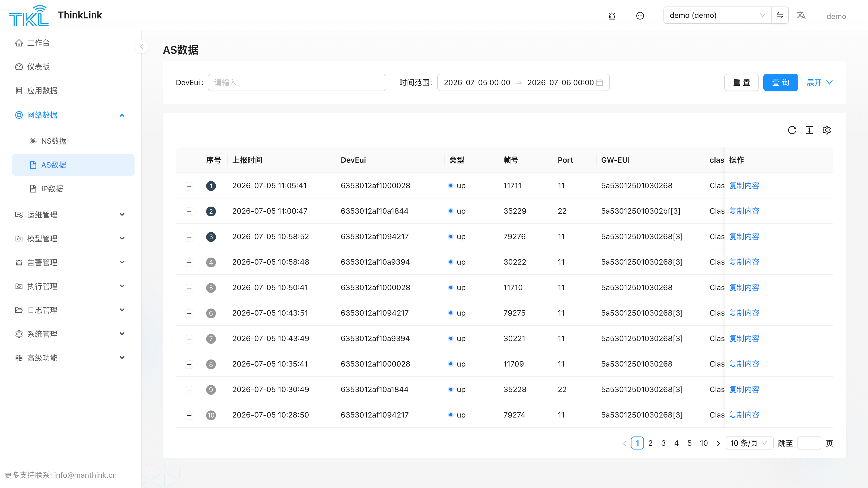Click the DevEui search input

click(297, 82)
